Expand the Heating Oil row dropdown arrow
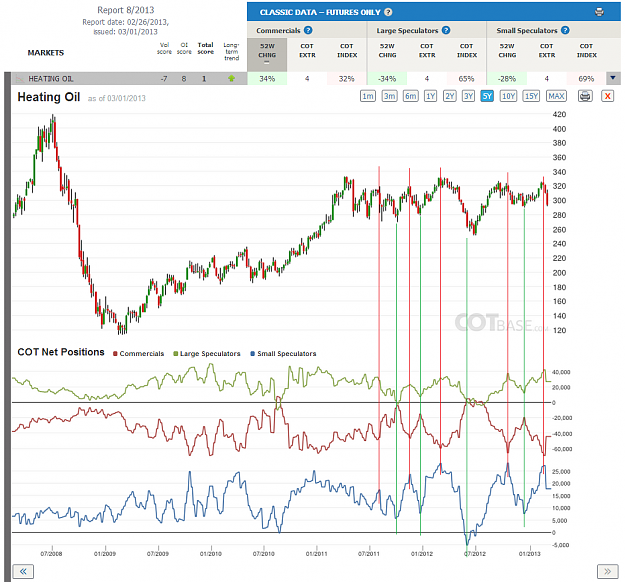 [x=613, y=78]
